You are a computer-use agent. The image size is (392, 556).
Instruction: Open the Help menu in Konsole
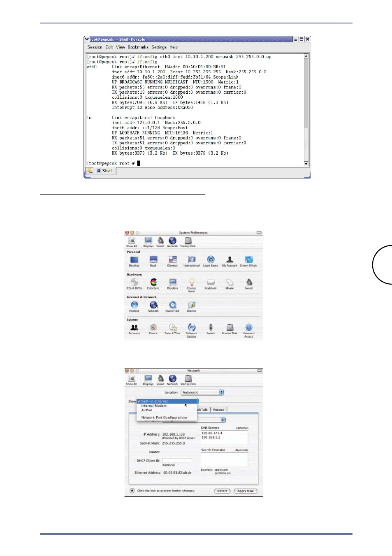174,47
